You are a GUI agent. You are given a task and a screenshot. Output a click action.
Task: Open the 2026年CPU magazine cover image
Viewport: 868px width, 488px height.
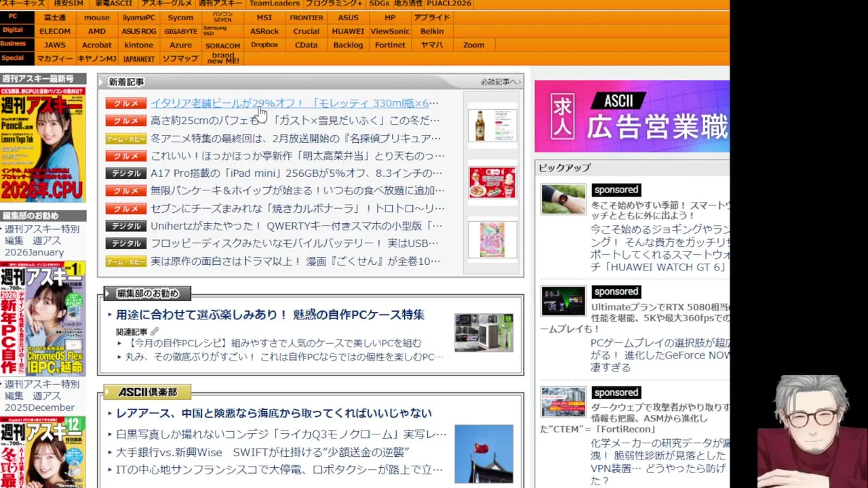(43, 144)
